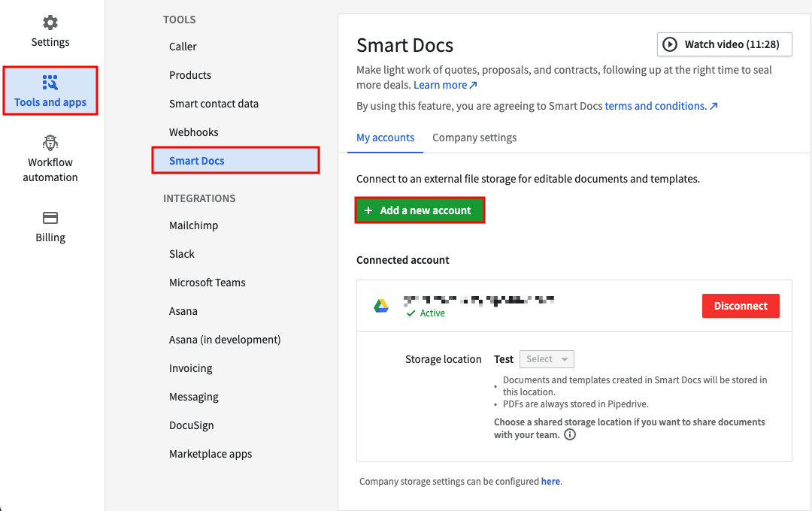
Task: Click the Google Drive icon
Action: coord(381,306)
